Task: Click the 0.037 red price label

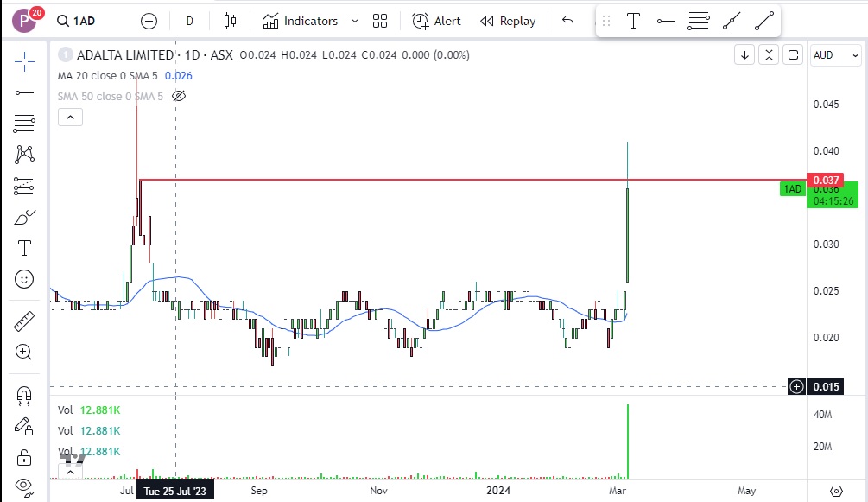Action: click(x=826, y=180)
